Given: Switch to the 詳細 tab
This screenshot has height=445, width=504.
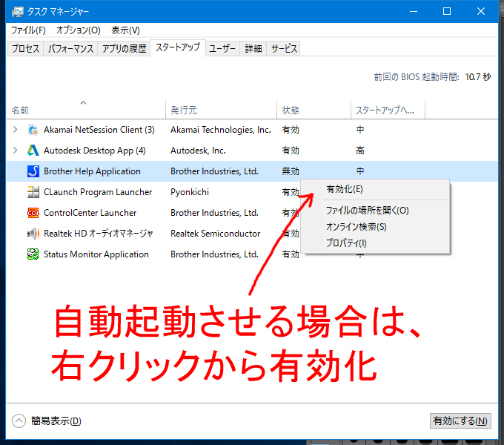Looking at the screenshot, I should coord(253,48).
